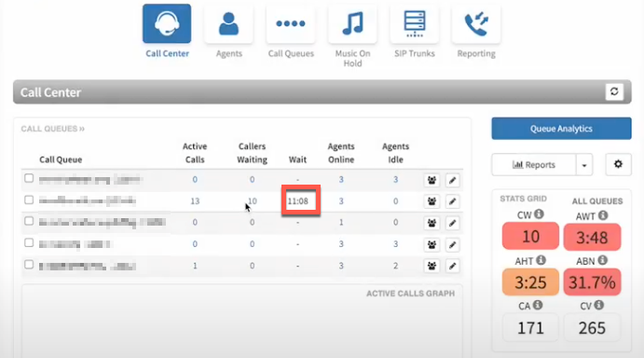Open Music On Hold settings
Viewport: 644px width, 358px height.
[x=352, y=24]
